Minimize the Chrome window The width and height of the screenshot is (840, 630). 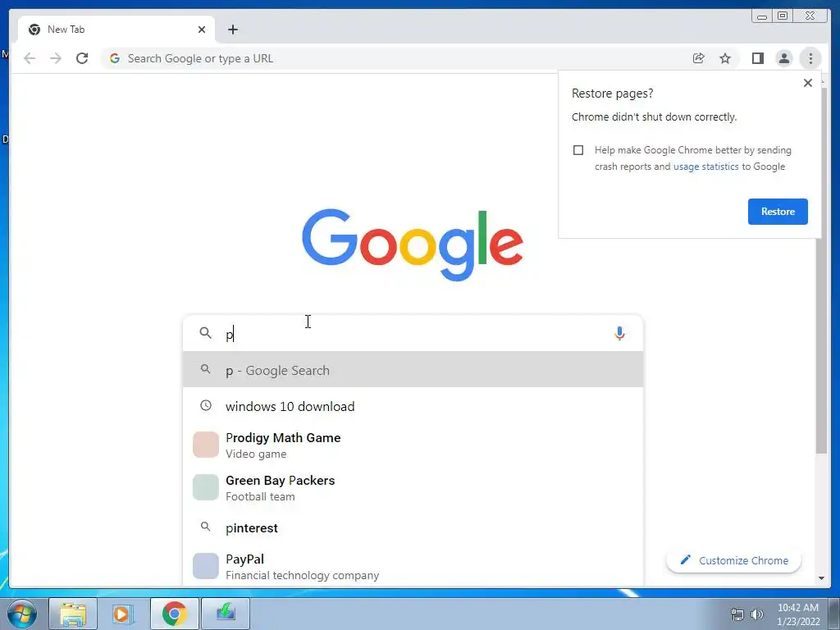pos(761,16)
